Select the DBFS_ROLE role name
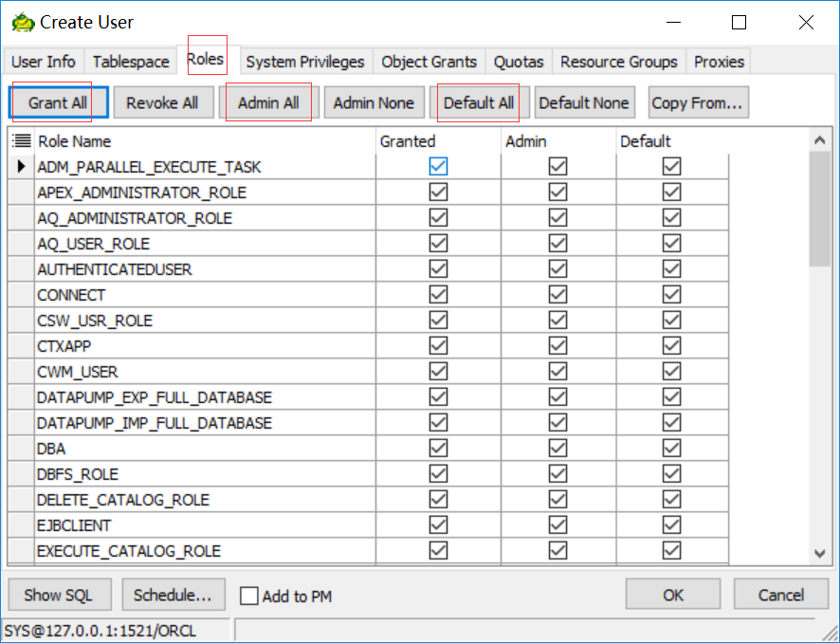 [77, 475]
